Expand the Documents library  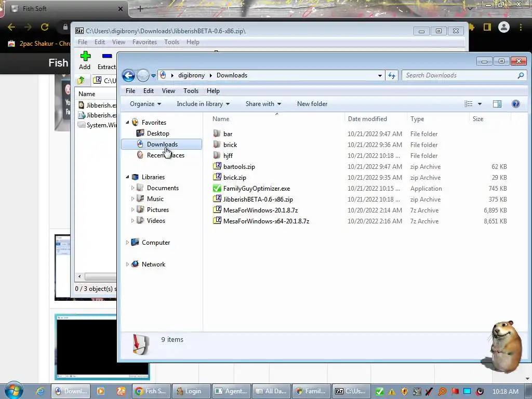tap(132, 188)
